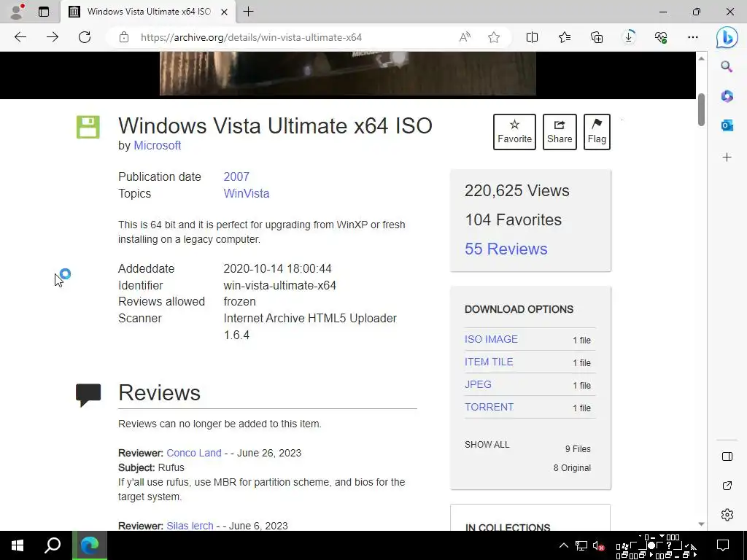Click the Reviews speech bubble icon
Viewport: 747px width, 560px height.
88,395
